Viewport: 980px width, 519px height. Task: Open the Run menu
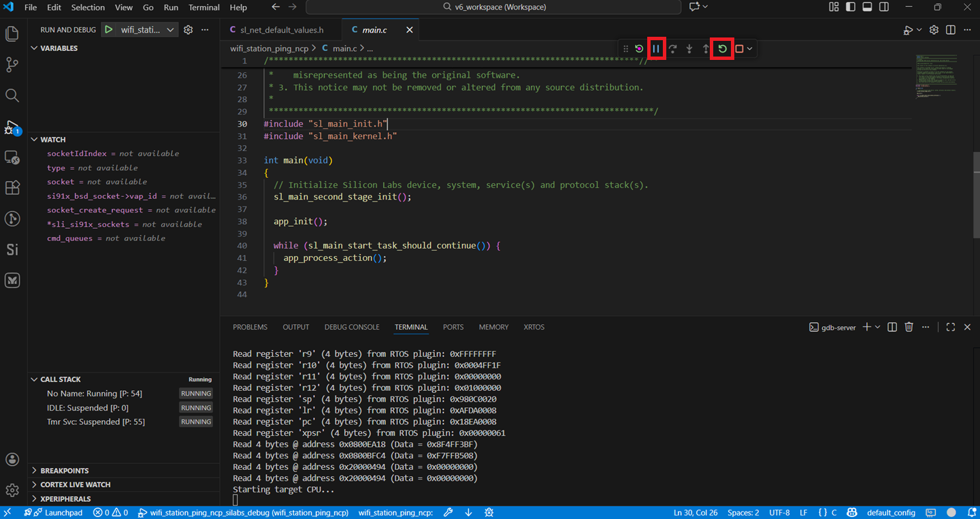pyautogui.click(x=170, y=7)
